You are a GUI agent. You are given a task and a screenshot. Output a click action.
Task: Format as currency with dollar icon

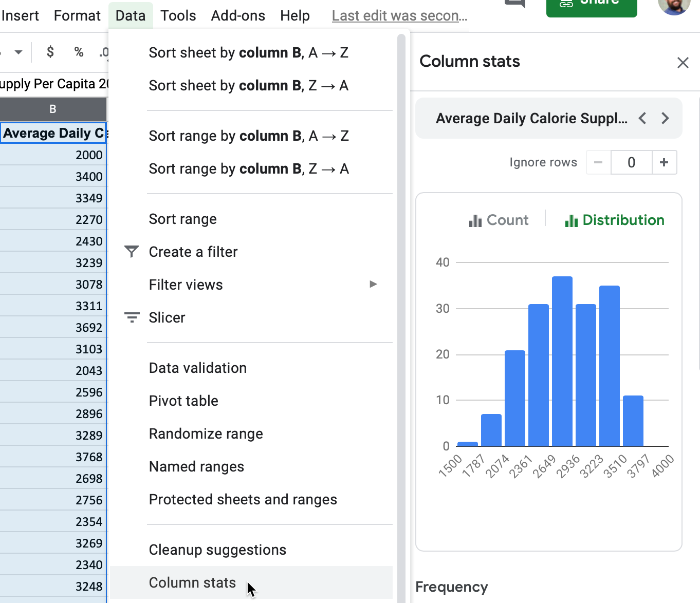click(50, 52)
